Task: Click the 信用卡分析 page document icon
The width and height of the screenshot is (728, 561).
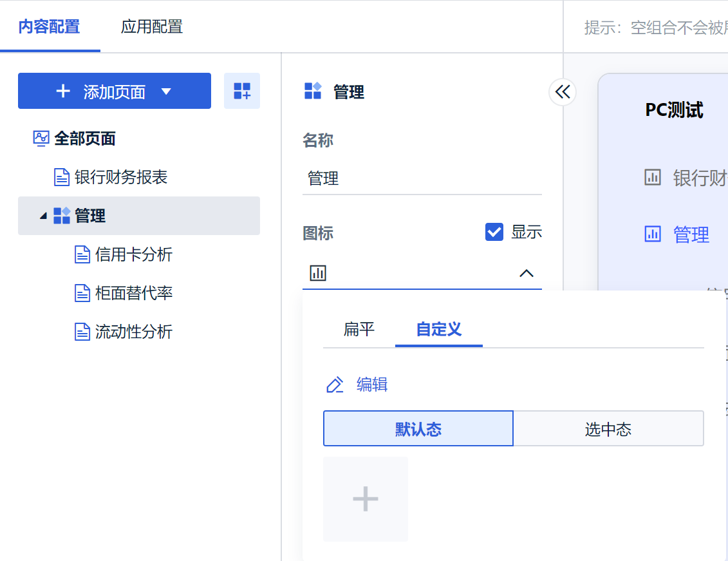Action: (x=82, y=254)
